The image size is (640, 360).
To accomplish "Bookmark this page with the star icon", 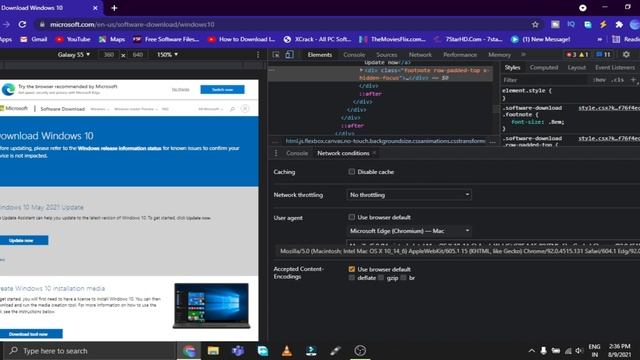I will coord(535,24).
